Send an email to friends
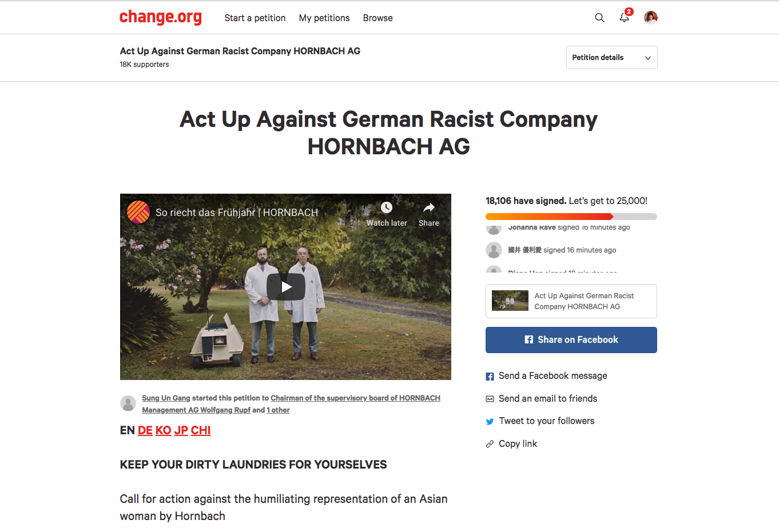Image resolution: width=779 pixels, height=532 pixels. [541, 399]
